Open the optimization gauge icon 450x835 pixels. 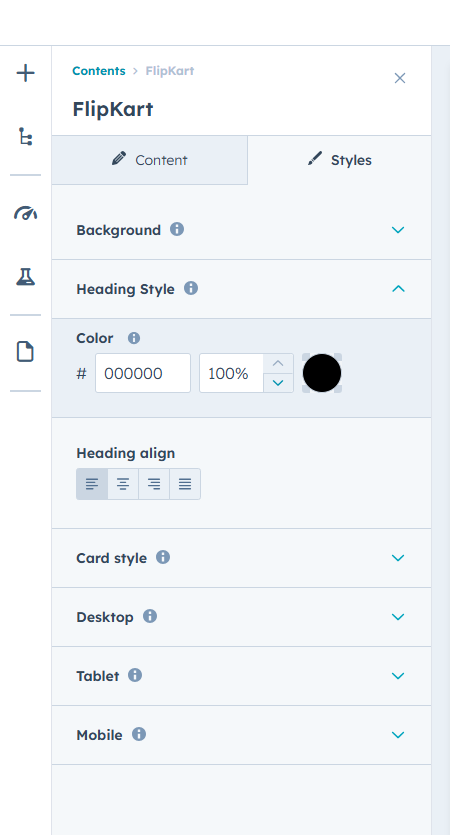pyautogui.click(x=26, y=214)
